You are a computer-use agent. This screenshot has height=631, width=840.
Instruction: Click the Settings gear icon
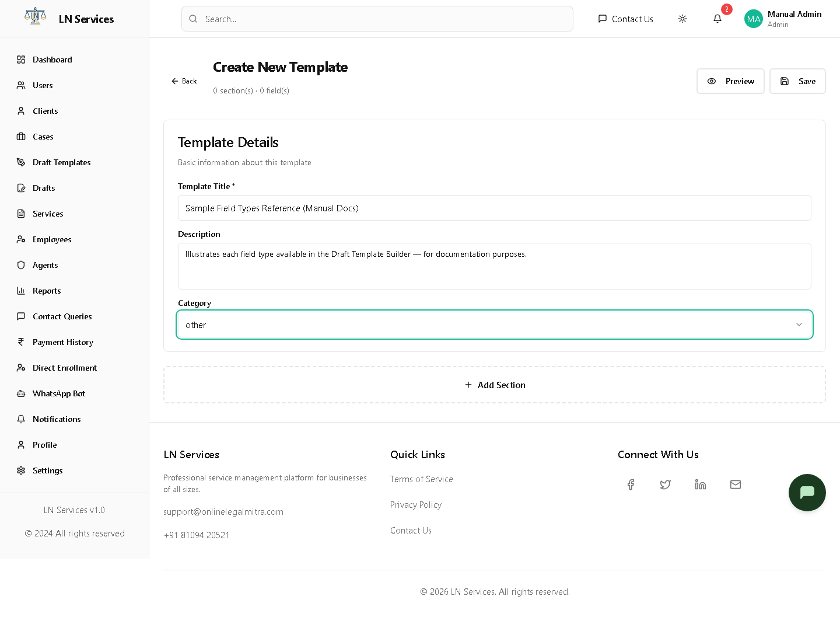tap(21, 470)
